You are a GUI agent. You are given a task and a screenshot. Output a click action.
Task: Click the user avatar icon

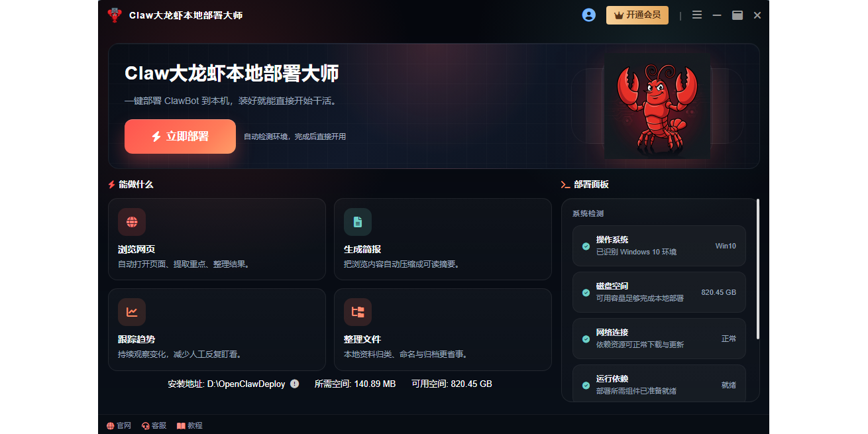point(588,15)
